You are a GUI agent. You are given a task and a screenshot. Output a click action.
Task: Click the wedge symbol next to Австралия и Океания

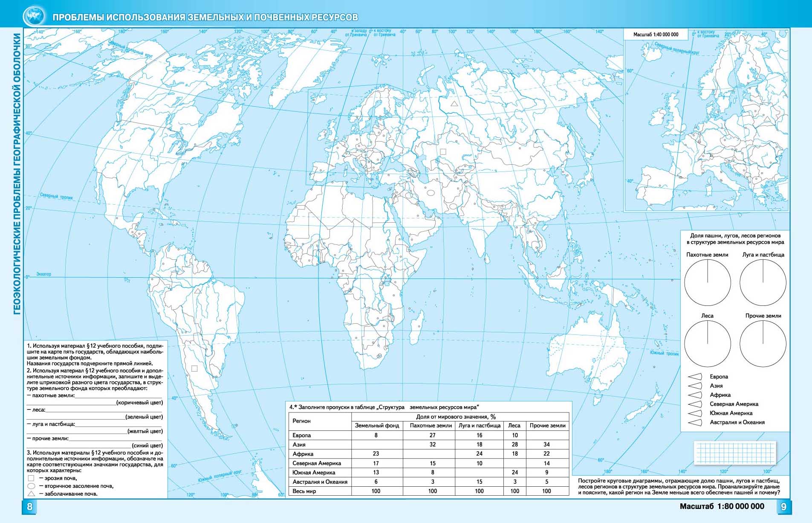[695, 422]
